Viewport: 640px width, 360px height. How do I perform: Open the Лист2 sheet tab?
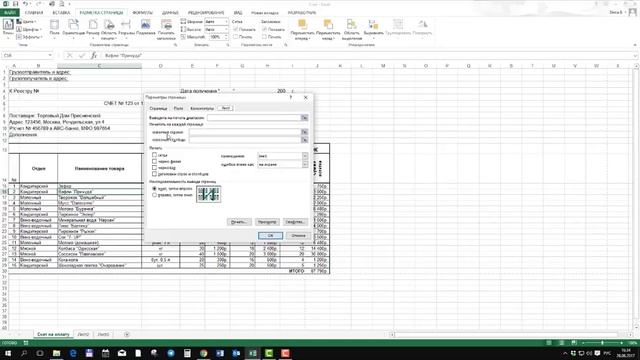pos(83,334)
